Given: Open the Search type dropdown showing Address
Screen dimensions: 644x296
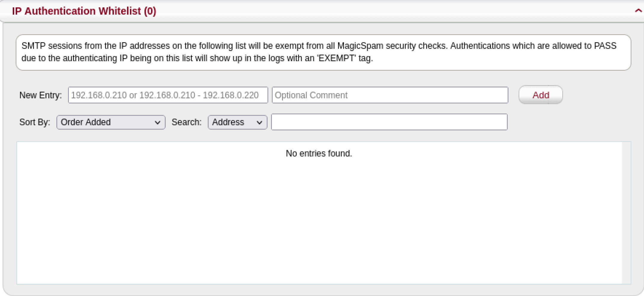Looking at the screenshot, I should point(237,122).
